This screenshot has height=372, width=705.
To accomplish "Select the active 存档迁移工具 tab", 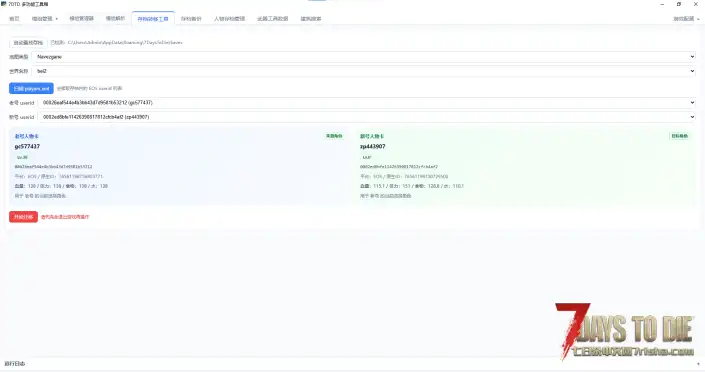I will [x=153, y=18].
